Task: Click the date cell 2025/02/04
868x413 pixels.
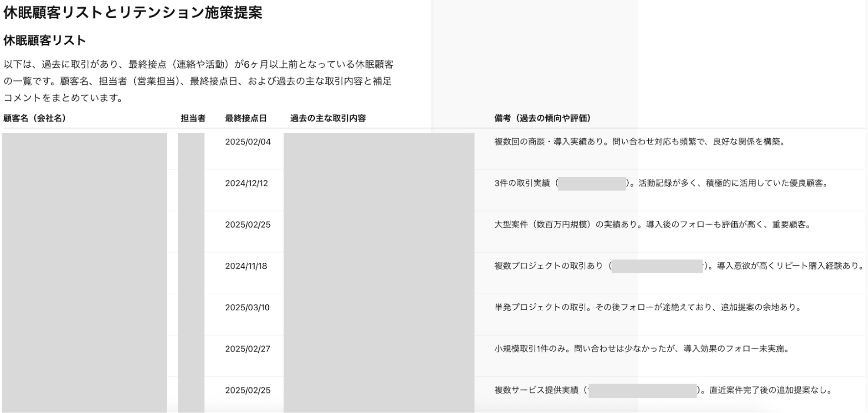Action: (x=248, y=142)
